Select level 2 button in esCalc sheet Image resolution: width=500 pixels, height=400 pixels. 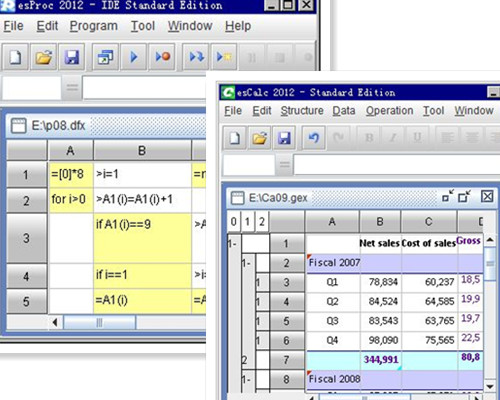point(262,221)
